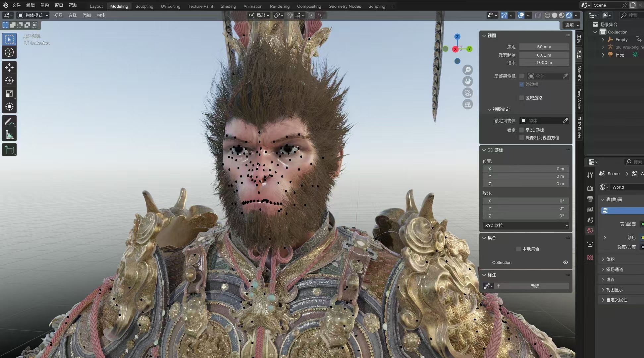Open the 渲染 menu
Image resolution: width=644 pixels, height=358 pixels.
click(x=44, y=5)
